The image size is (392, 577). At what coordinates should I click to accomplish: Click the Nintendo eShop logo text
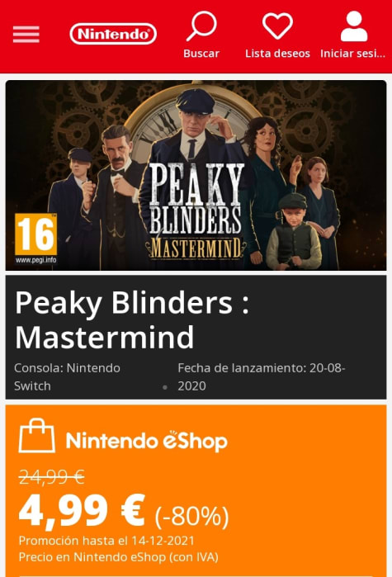(146, 441)
